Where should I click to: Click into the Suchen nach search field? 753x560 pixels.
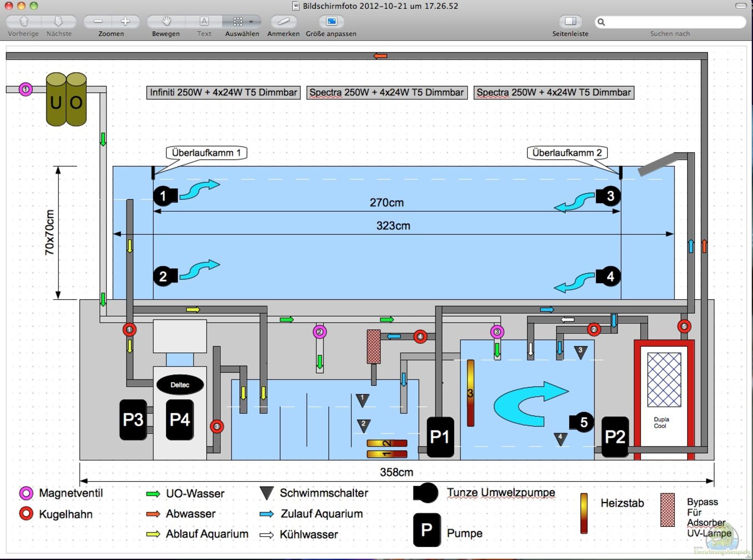pyautogui.click(x=675, y=22)
